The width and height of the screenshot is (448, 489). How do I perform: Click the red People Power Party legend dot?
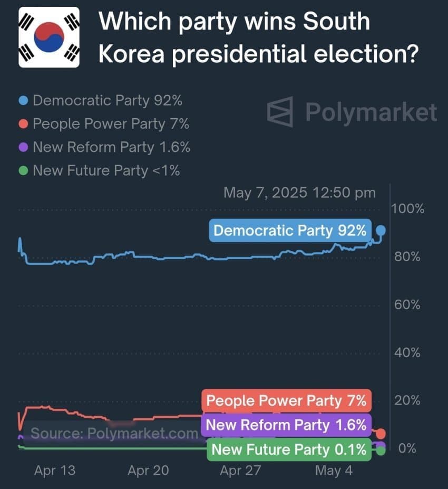click(x=23, y=124)
